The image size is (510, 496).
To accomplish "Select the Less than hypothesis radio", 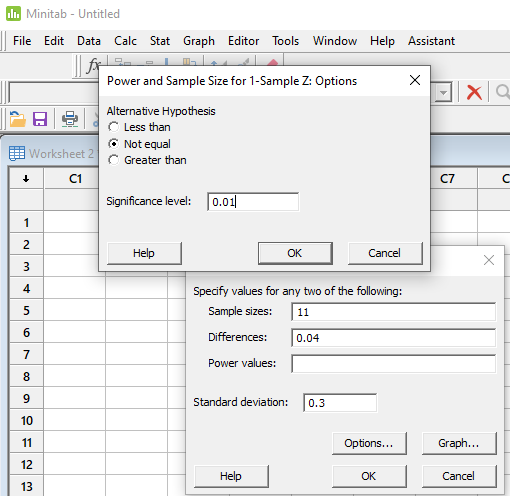I will tap(114, 127).
